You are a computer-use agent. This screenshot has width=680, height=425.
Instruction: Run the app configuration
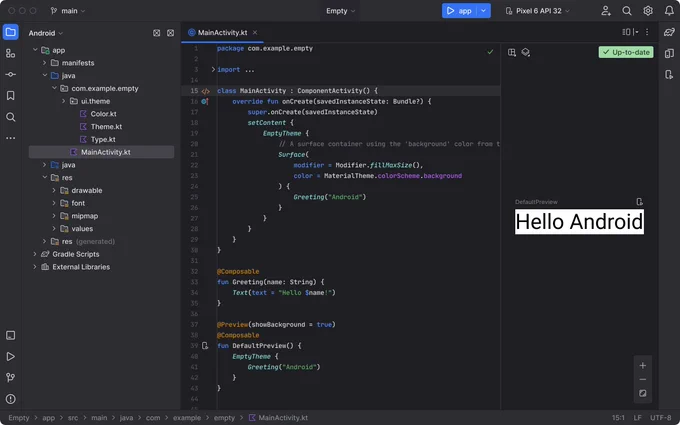(x=459, y=11)
